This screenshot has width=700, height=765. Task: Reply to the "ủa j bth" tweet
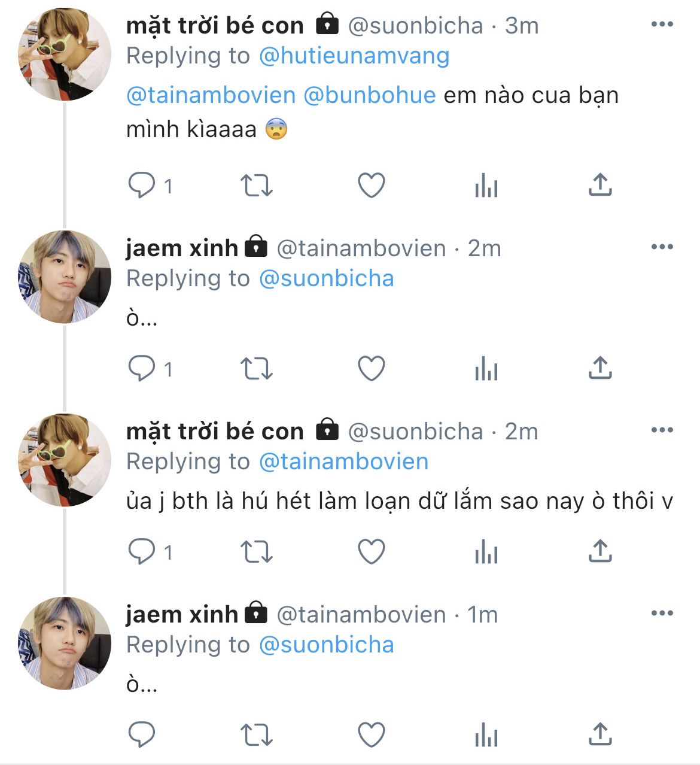pyautogui.click(x=142, y=551)
